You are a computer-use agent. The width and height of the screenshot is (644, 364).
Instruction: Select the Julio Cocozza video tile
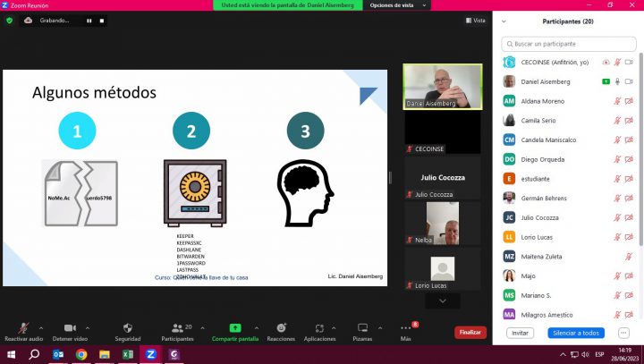pyautogui.click(x=443, y=177)
